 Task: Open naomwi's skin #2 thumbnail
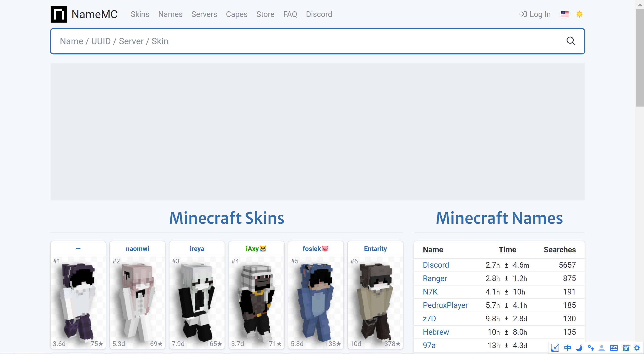[137, 302]
